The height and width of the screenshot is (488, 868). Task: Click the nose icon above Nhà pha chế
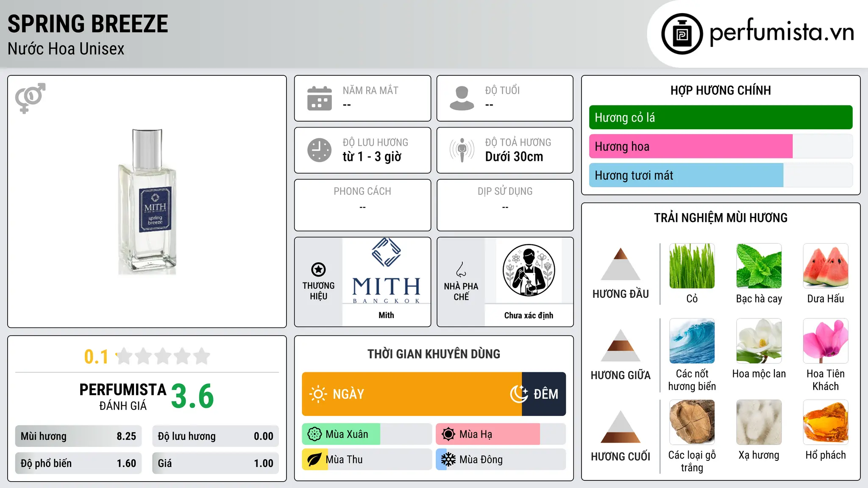point(461,269)
